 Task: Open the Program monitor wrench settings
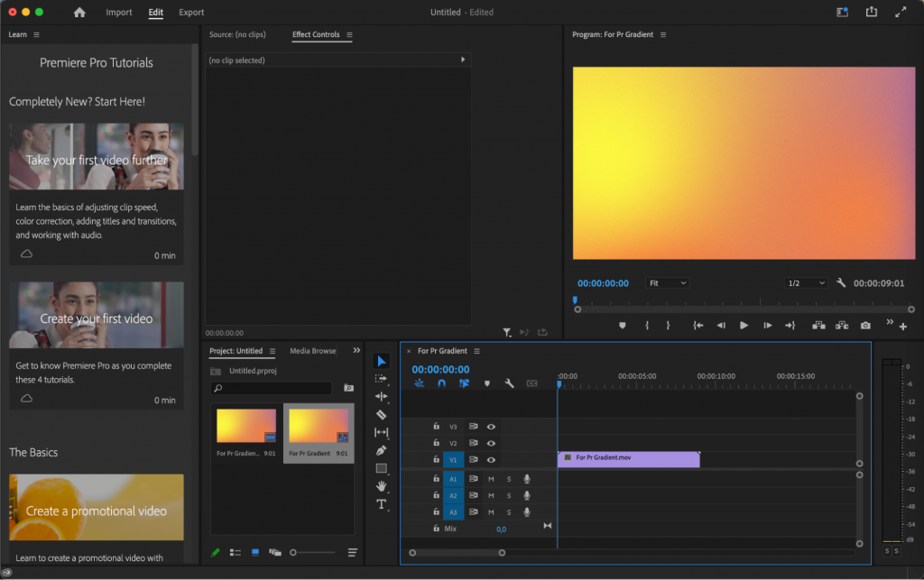841,282
